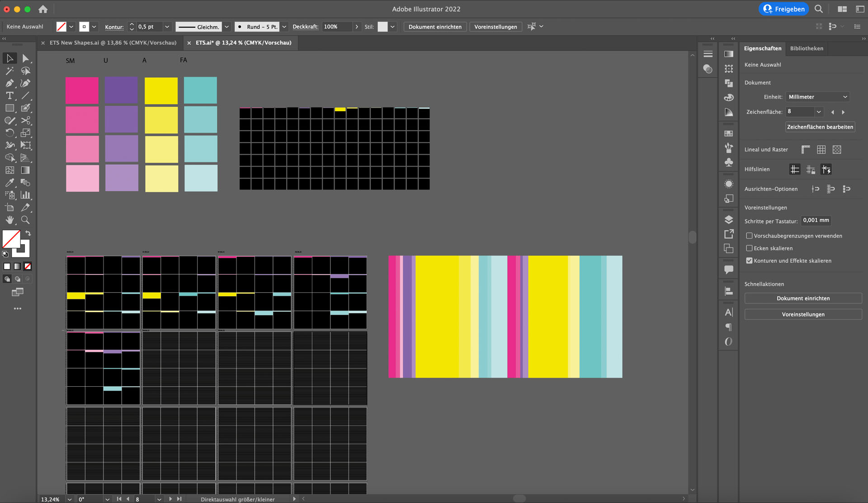Open the Zeichenfläche number dropdown
The height and width of the screenshot is (503, 868).
pyautogui.click(x=819, y=112)
